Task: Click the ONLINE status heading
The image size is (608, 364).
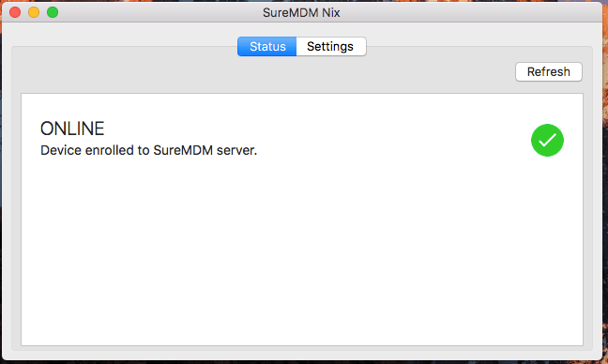Action: click(72, 129)
